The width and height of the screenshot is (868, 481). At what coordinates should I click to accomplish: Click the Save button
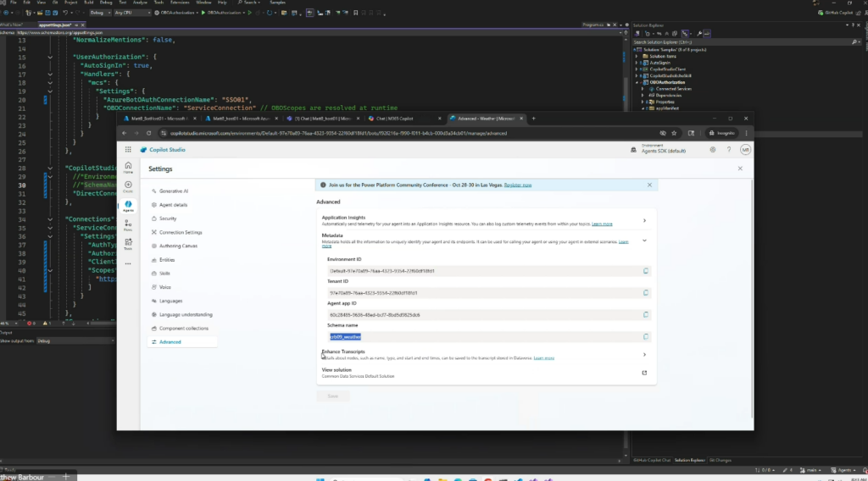(332, 396)
